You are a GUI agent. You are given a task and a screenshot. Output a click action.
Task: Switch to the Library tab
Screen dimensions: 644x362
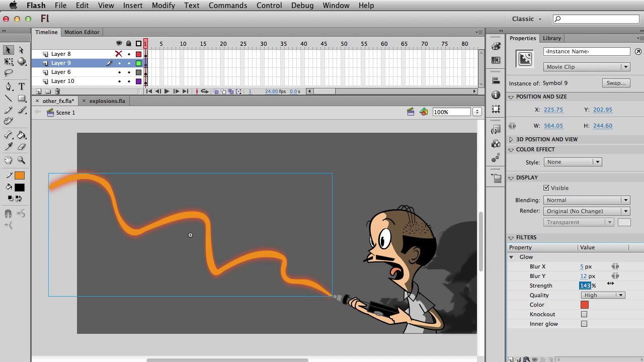point(552,38)
